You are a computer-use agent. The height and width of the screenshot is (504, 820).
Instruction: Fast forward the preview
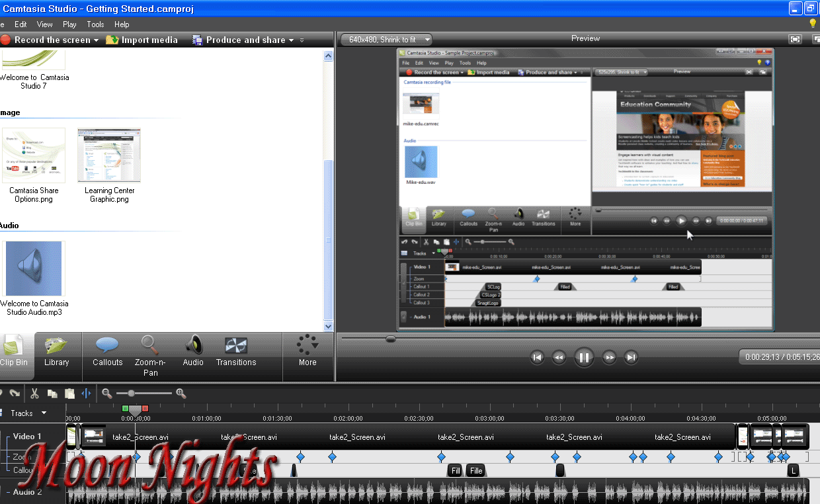pyautogui.click(x=609, y=358)
